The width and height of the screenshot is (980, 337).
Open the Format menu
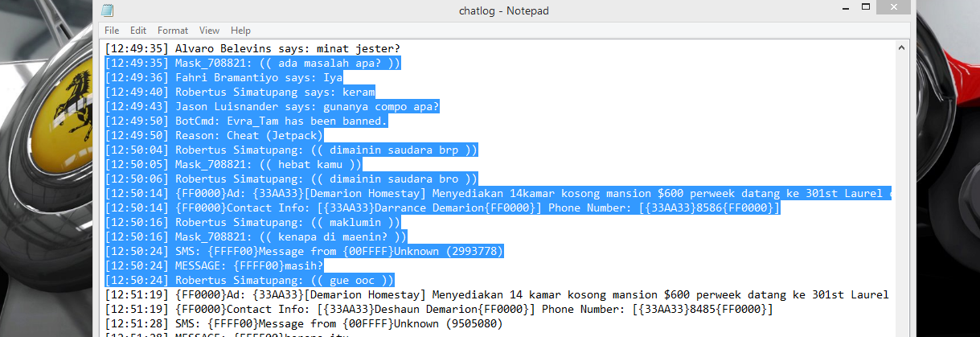tap(173, 31)
